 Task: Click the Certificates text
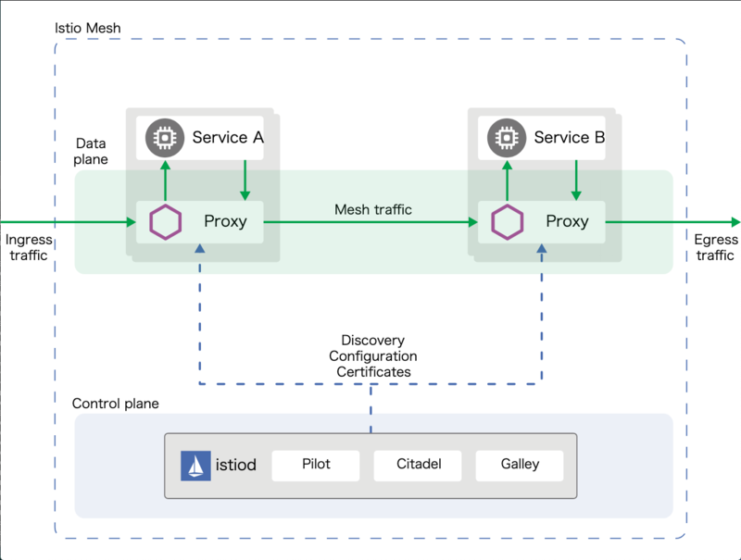click(373, 372)
